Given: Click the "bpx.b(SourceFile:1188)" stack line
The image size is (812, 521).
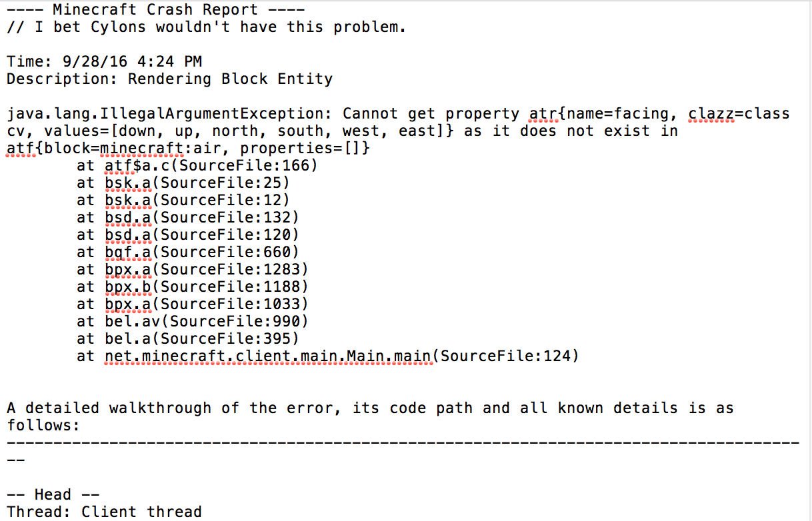Looking at the screenshot, I should click(x=206, y=286).
